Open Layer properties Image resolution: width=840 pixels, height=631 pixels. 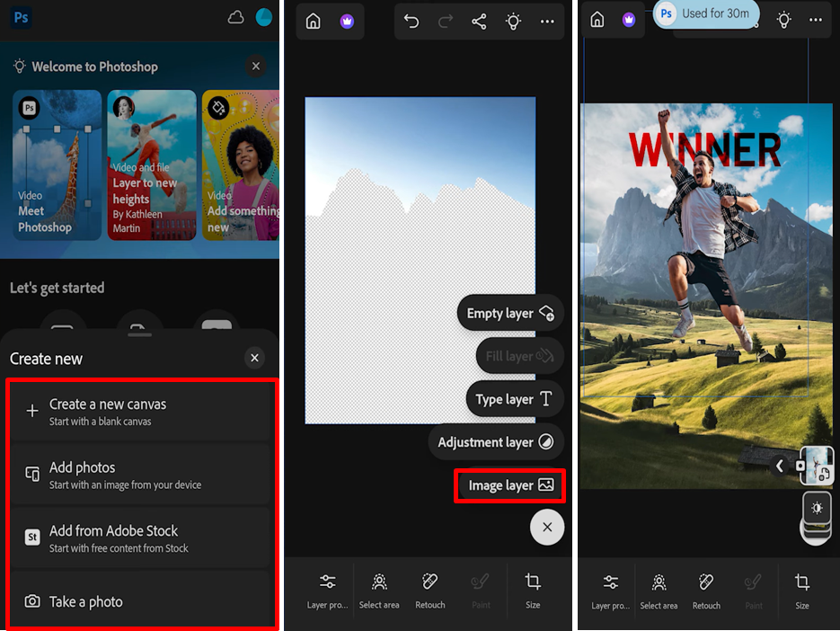click(x=327, y=589)
